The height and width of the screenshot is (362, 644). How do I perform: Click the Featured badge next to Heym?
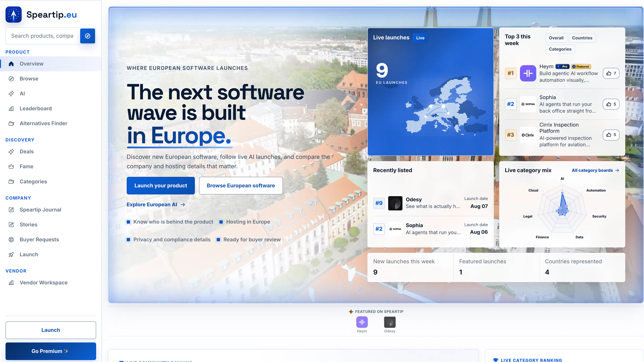(581, 67)
